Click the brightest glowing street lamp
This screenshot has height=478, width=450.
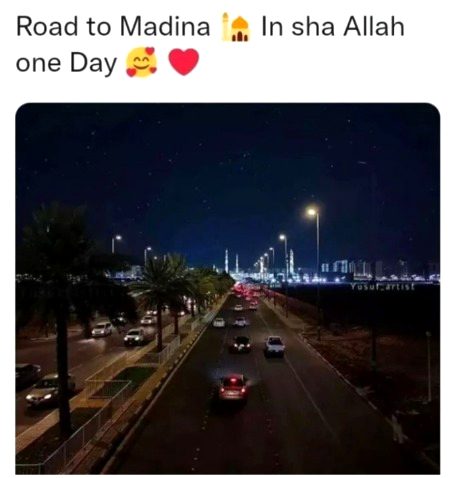312,212
